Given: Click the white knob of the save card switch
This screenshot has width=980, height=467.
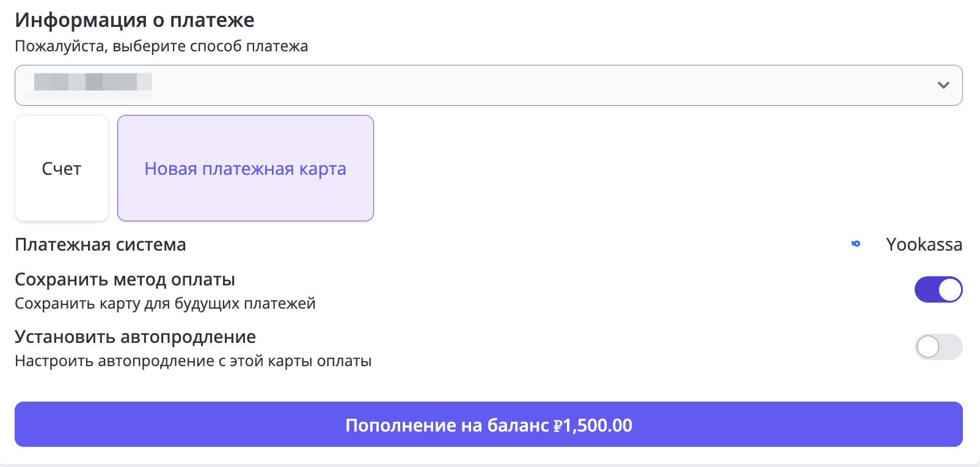Looking at the screenshot, I should click(x=949, y=290).
